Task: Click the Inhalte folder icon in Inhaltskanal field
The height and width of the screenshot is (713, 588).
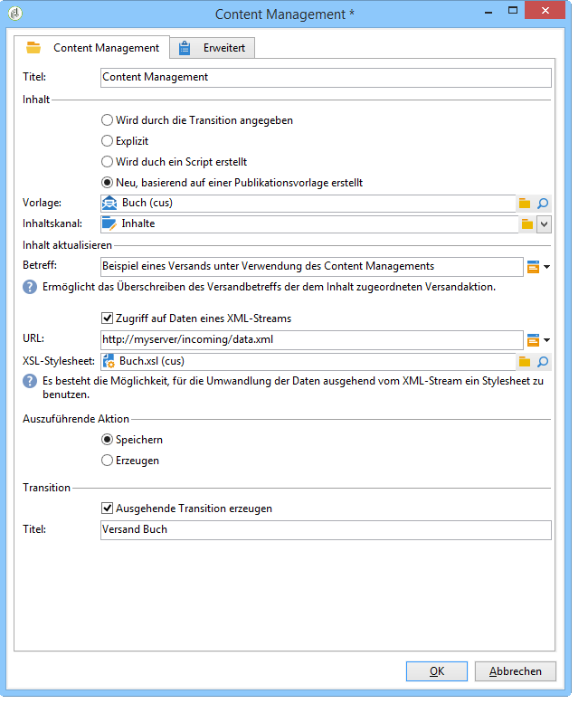Action: (109, 223)
